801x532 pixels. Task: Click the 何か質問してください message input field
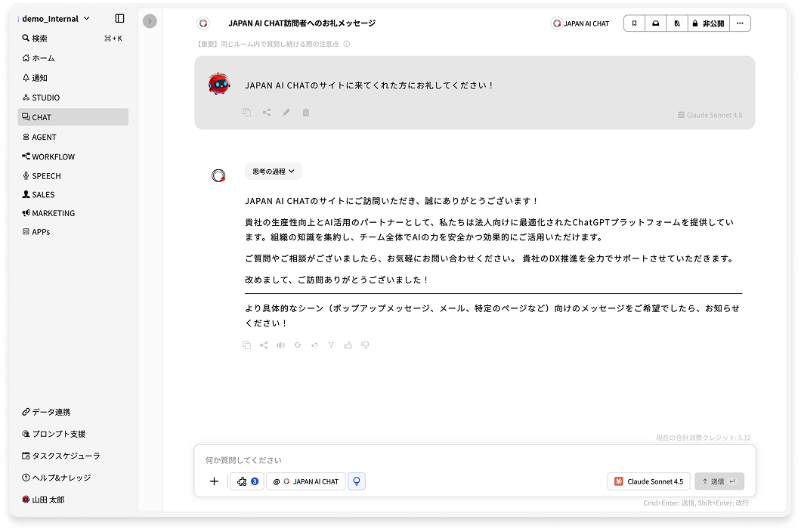475,460
